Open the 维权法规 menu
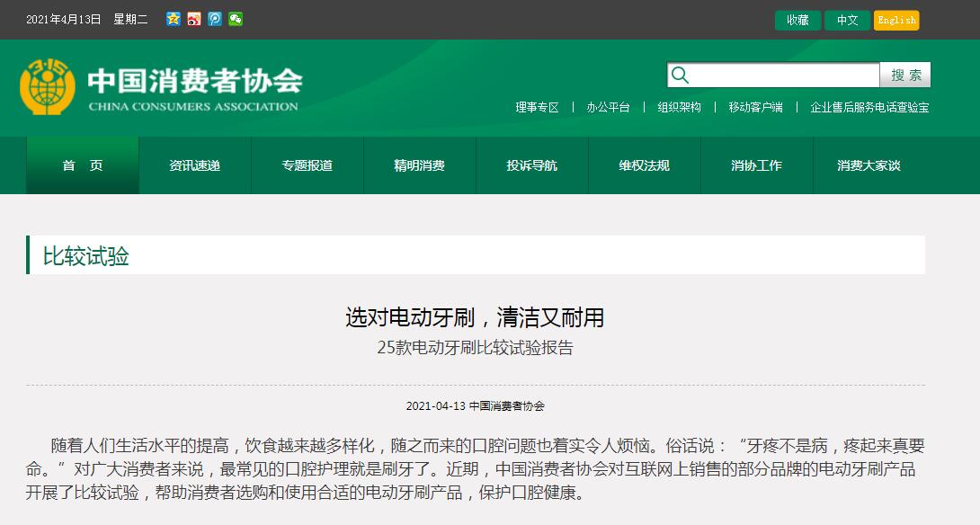Image resolution: width=980 pixels, height=525 pixels. [645, 165]
